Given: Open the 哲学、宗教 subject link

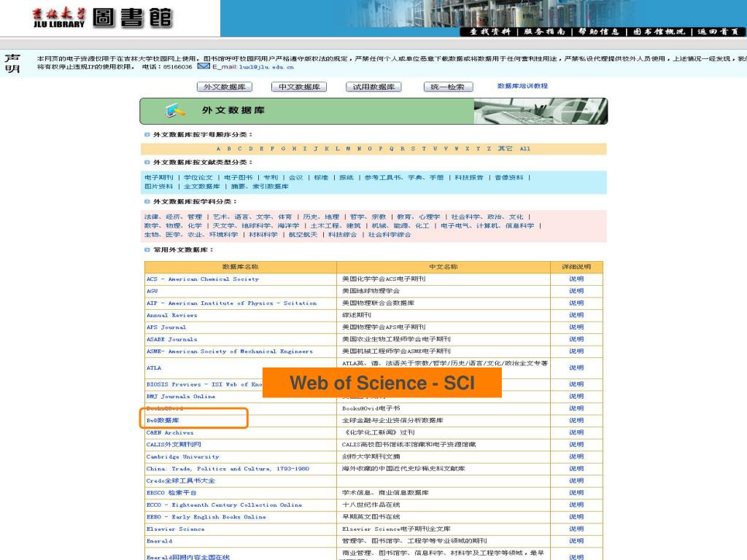Looking at the screenshot, I should 368,217.
